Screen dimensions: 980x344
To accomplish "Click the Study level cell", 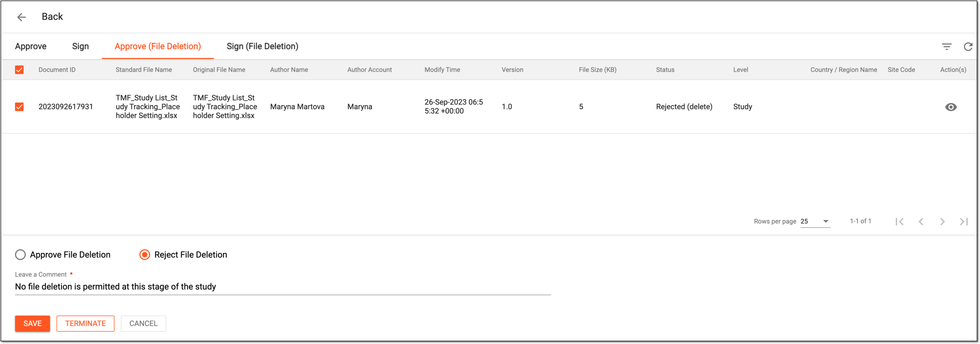I will coord(742,107).
